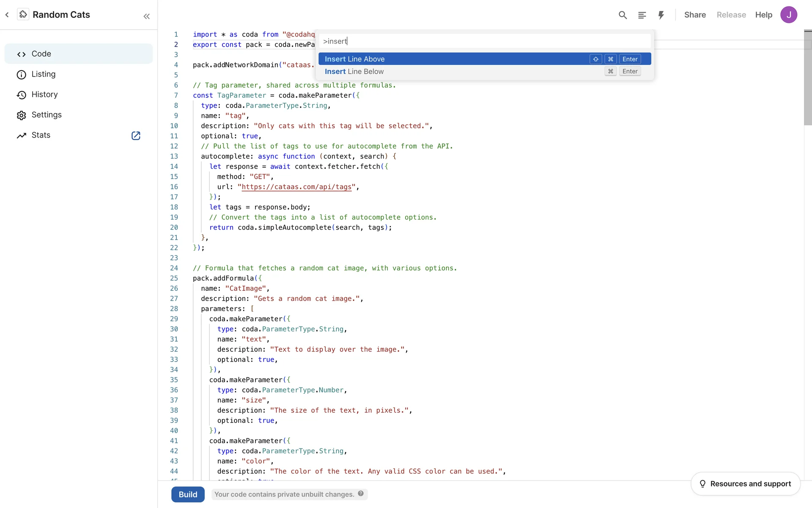Collapse the sidebar with double chevron
Viewport: 812px width, 508px height.
146,17
